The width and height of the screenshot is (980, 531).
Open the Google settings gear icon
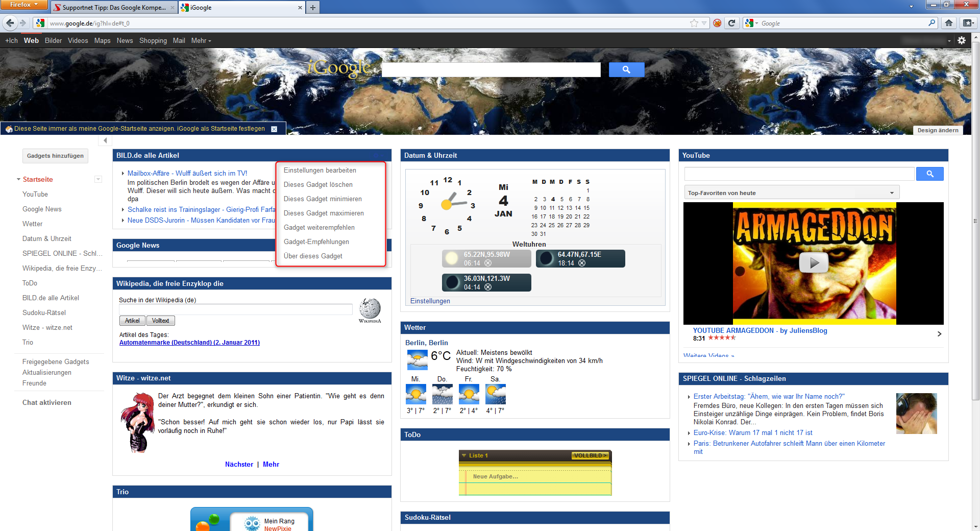pyautogui.click(x=962, y=40)
